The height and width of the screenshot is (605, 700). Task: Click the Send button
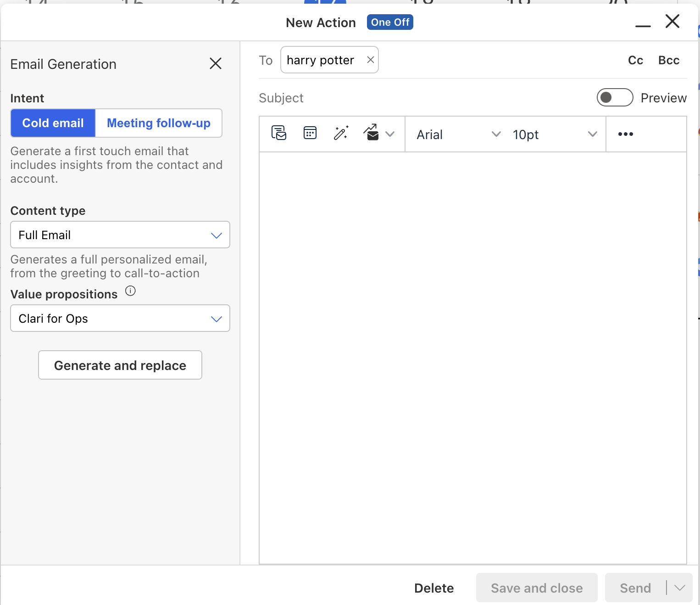635,588
